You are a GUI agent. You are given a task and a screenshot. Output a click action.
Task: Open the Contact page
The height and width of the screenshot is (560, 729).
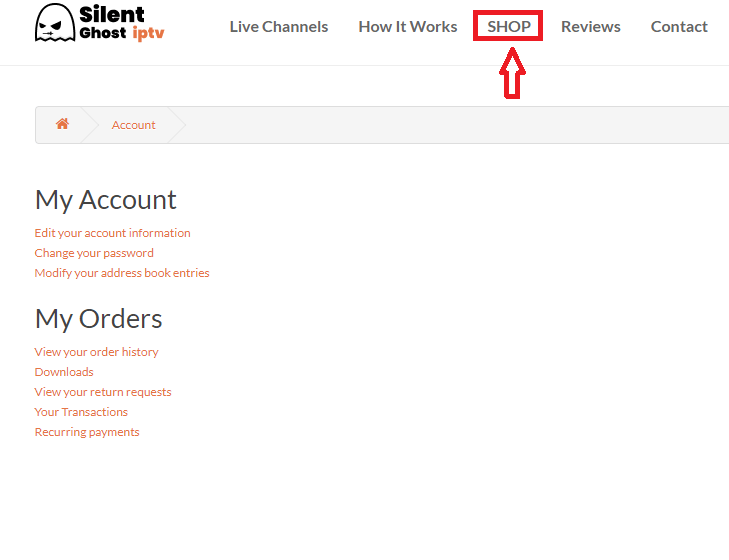click(679, 27)
